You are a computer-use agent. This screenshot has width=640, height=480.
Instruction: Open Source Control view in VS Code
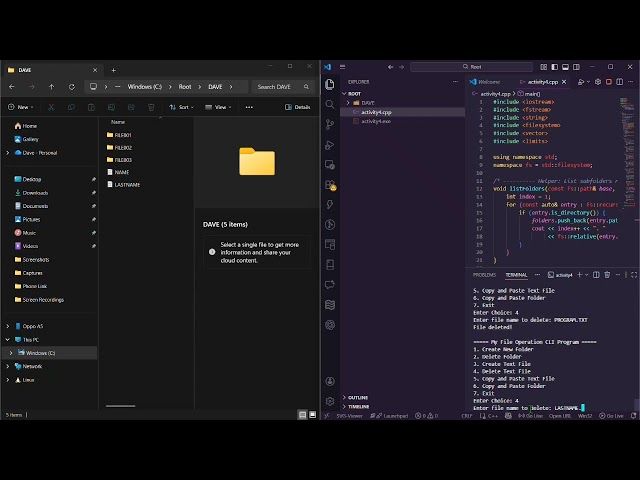tap(330, 124)
